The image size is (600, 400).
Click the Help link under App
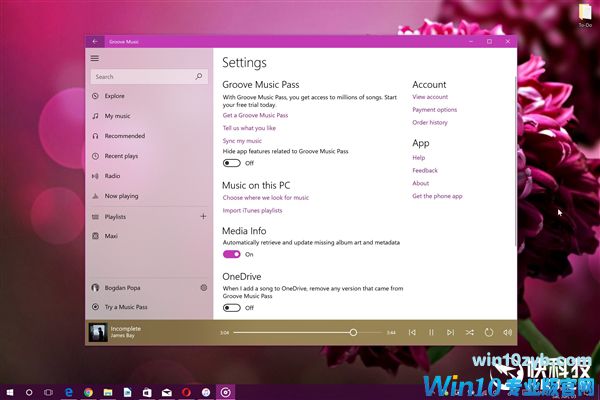point(419,158)
